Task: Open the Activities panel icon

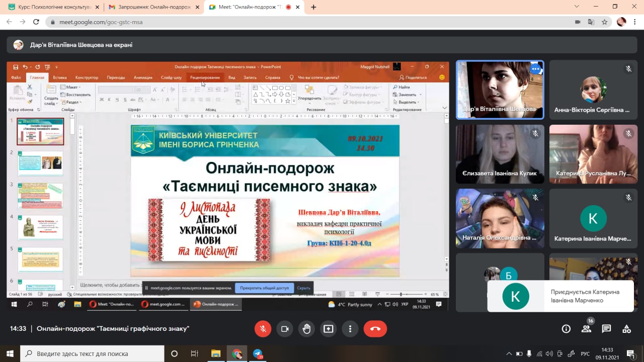Action: [626, 329]
